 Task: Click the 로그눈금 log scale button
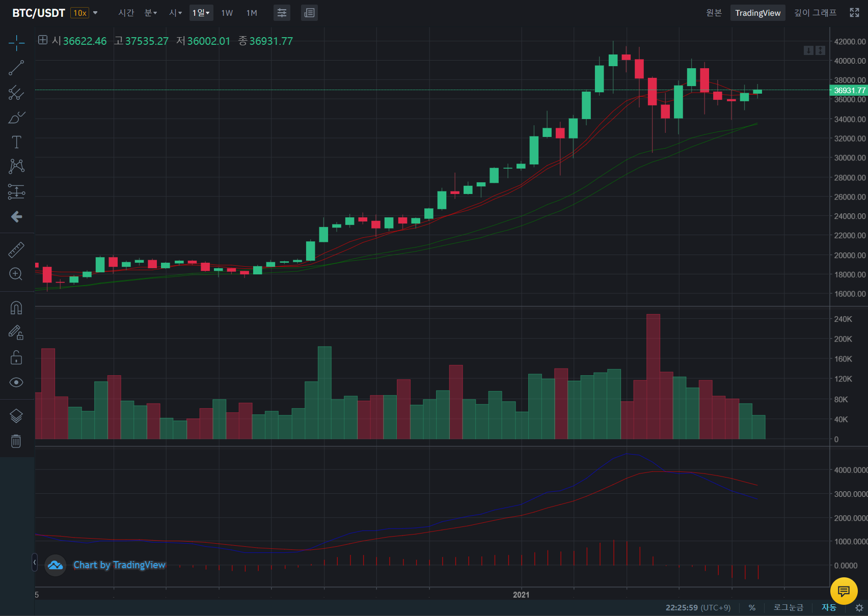(x=788, y=607)
